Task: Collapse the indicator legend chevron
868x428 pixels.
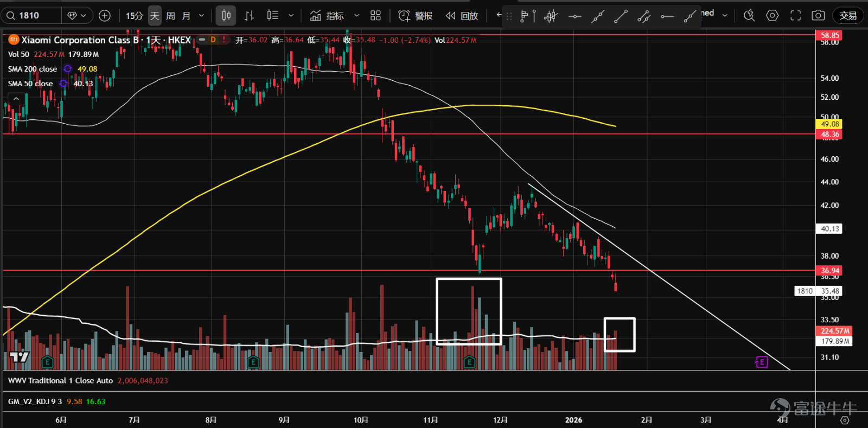Action: [16, 99]
